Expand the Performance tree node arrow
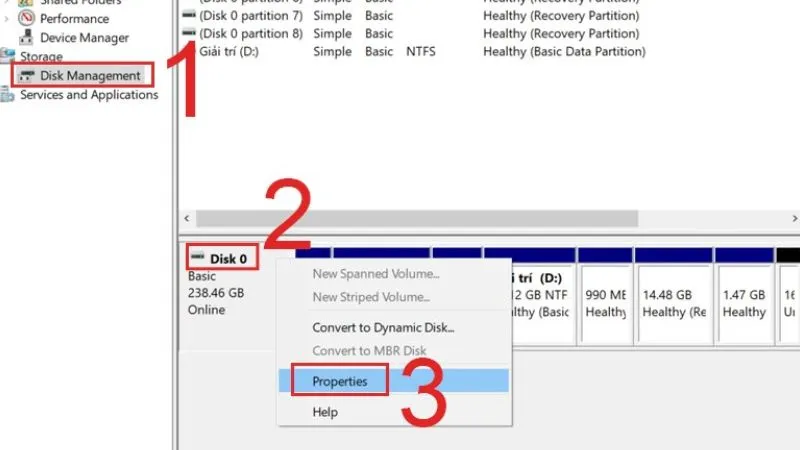Screen dimensions: 800x450 pyautogui.click(x=7, y=19)
